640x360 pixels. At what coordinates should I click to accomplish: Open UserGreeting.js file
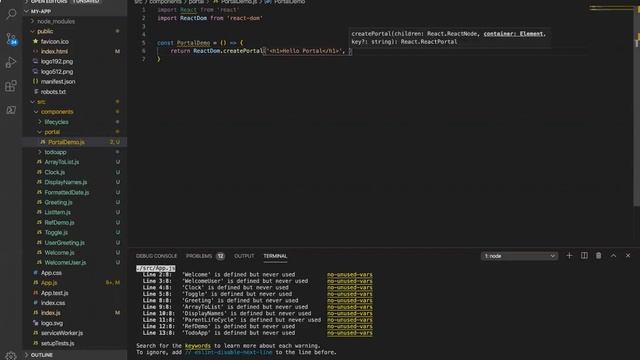pos(64,242)
